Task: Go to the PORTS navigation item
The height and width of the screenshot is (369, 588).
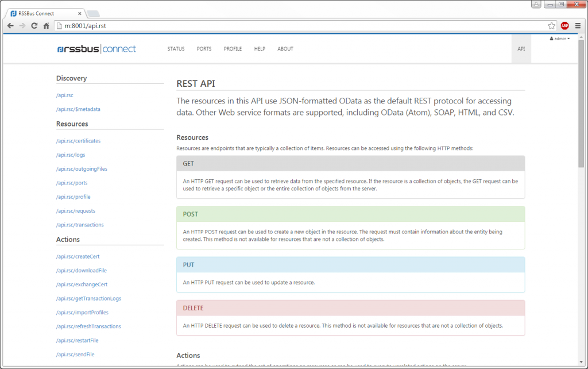Action: point(204,49)
